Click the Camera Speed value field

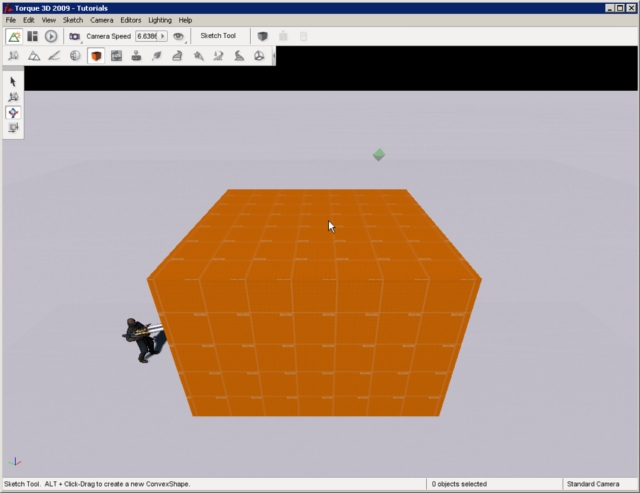click(x=147, y=36)
